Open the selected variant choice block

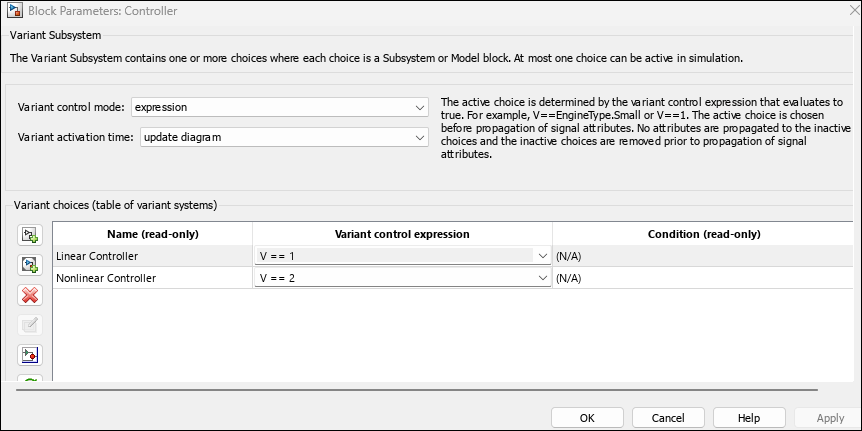point(30,355)
